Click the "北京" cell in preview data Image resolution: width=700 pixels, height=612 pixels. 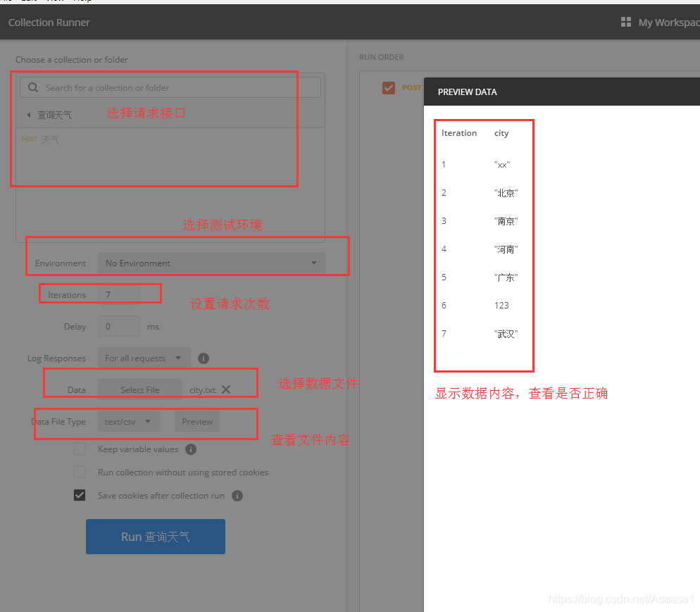[x=506, y=193]
